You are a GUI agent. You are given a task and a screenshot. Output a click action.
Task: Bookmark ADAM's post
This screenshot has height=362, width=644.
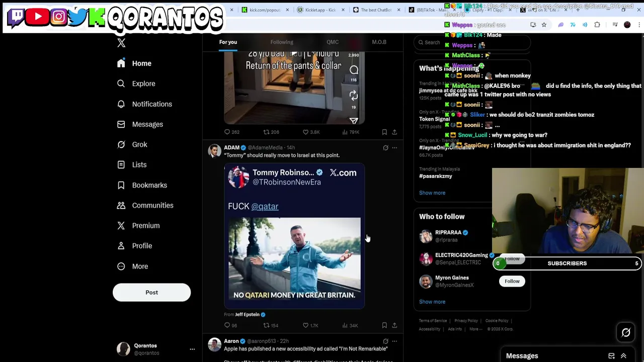coord(384,325)
